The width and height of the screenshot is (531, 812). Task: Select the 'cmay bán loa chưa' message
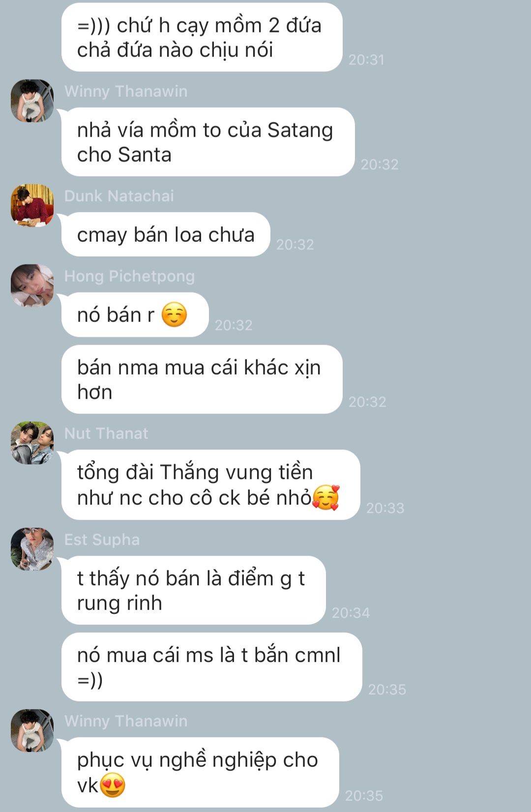click(166, 234)
